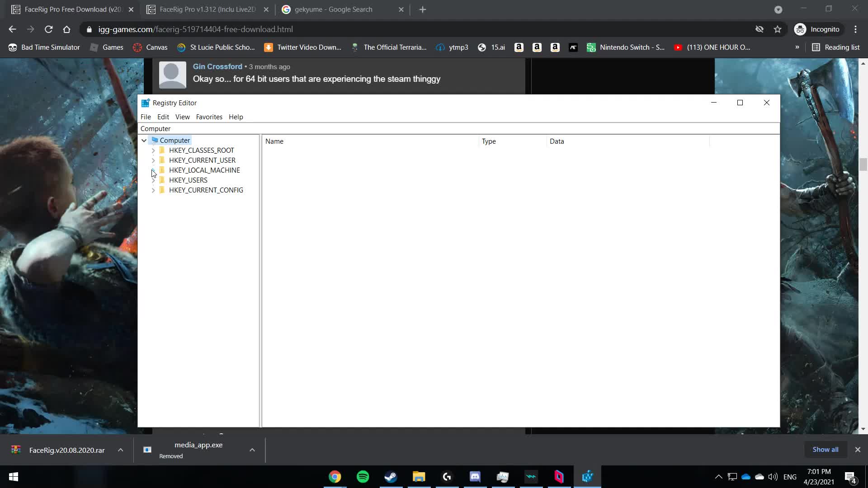Collapse the Computer root node
Image resolution: width=868 pixels, height=488 pixels.
tap(144, 141)
